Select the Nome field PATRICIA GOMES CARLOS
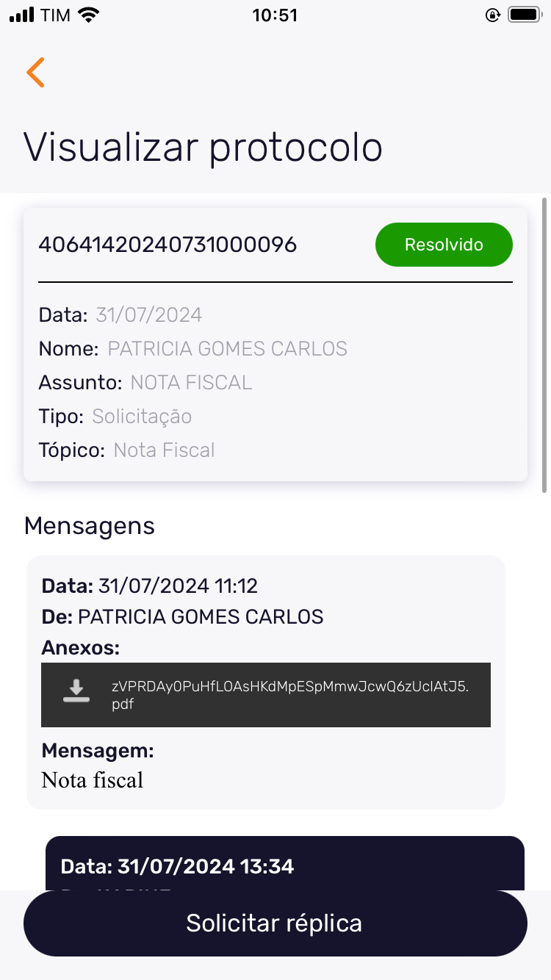The height and width of the screenshot is (980, 551). pyautogui.click(x=227, y=349)
